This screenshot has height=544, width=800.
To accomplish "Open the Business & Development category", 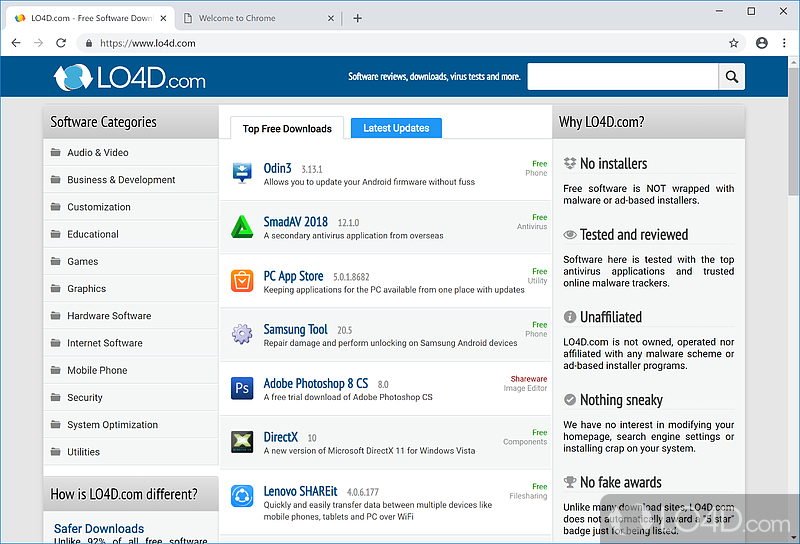I will 131,180.
